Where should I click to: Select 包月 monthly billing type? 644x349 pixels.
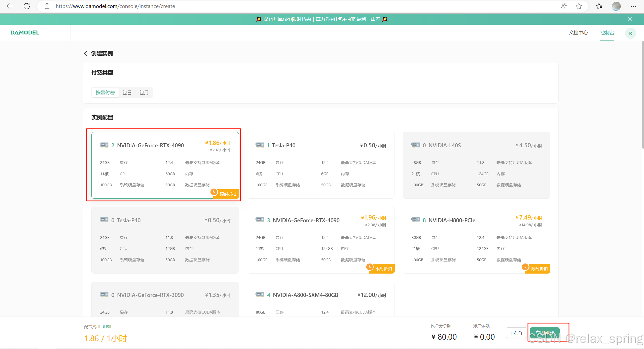pyautogui.click(x=144, y=93)
